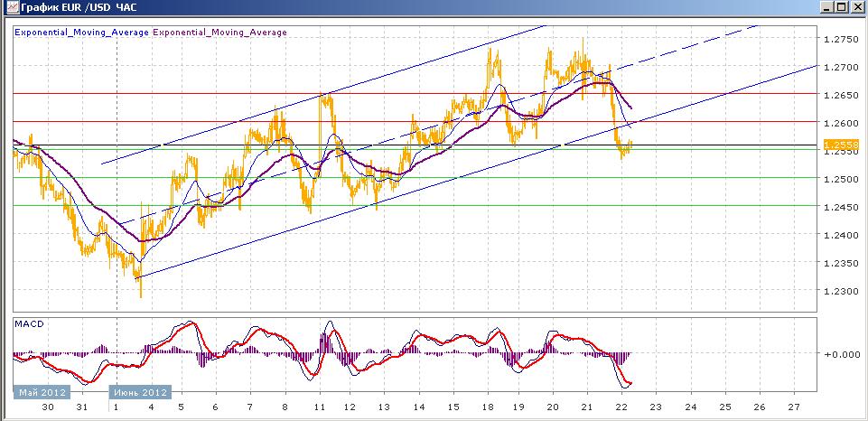This screenshot has width=868, height=421.
Task: Click the 1.2300 price axis label
Action: (842, 290)
